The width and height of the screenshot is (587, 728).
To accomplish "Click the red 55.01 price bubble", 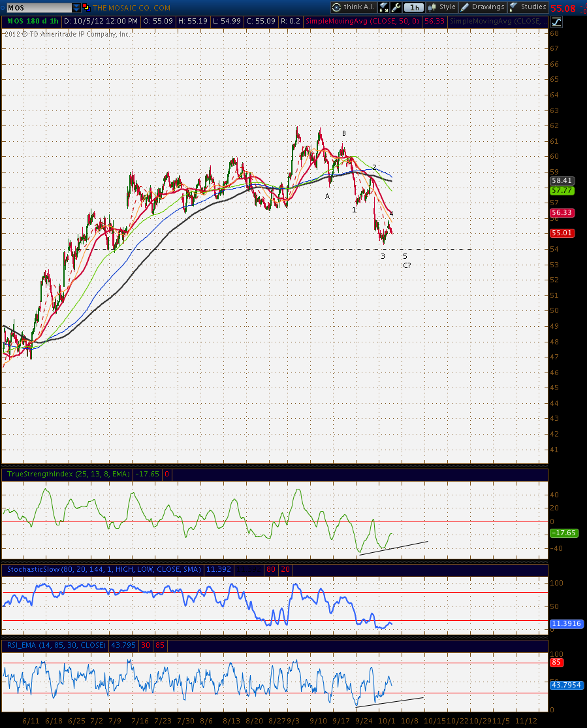I will point(562,233).
